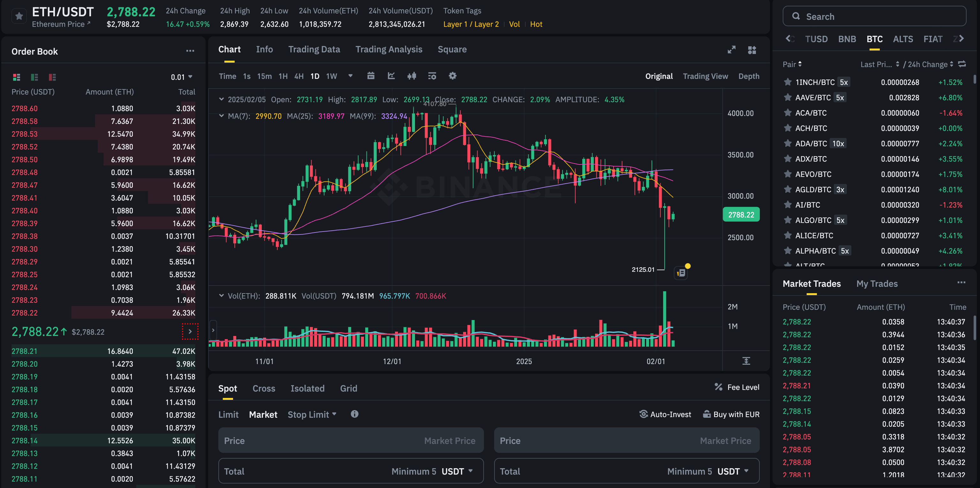This screenshot has width=980, height=488.
Task: Switch to Trading Data tab
Action: (314, 50)
